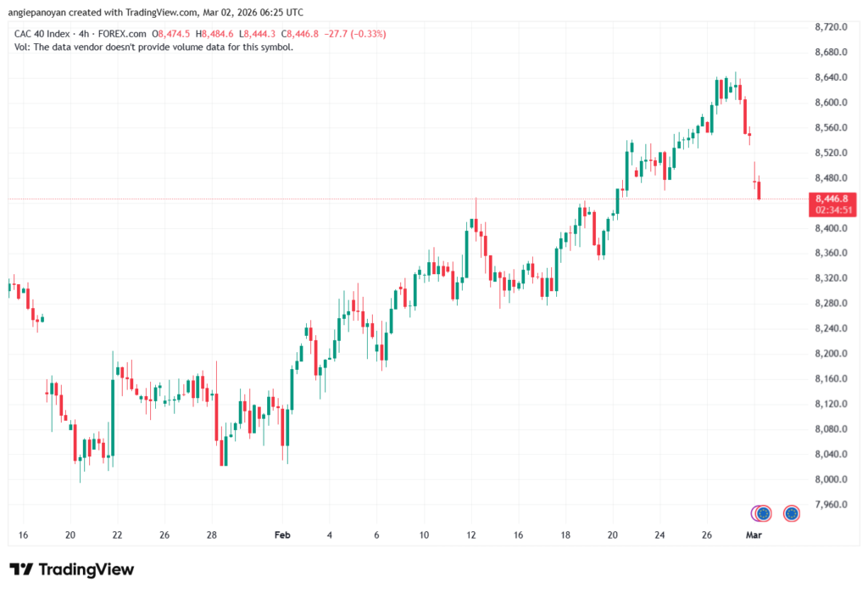868x593 pixels.
Task: Open the rightmost EU economic event icon
Action: tap(792, 513)
